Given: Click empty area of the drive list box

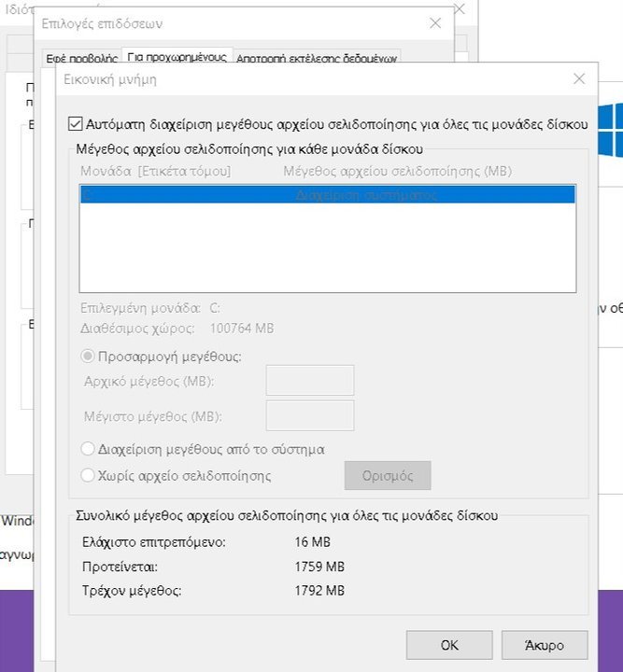Looking at the screenshot, I should point(328,247).
